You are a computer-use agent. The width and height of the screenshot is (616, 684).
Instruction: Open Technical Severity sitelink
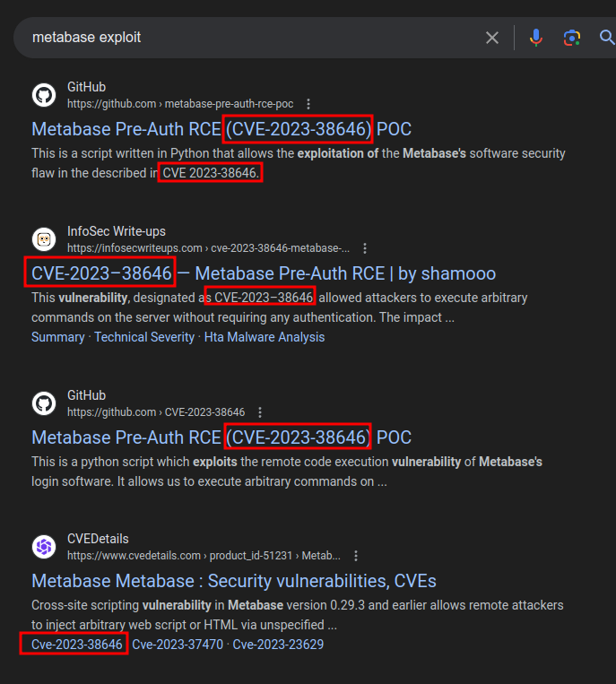tap(144, 337)
